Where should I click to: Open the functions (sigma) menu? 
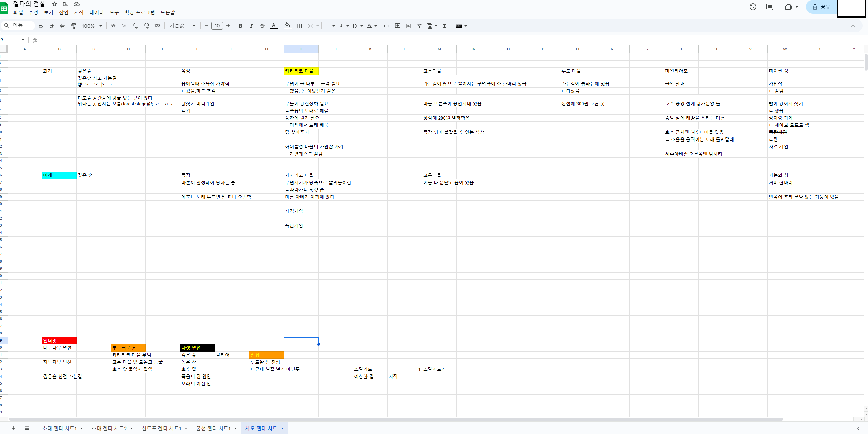pos(445,26)
